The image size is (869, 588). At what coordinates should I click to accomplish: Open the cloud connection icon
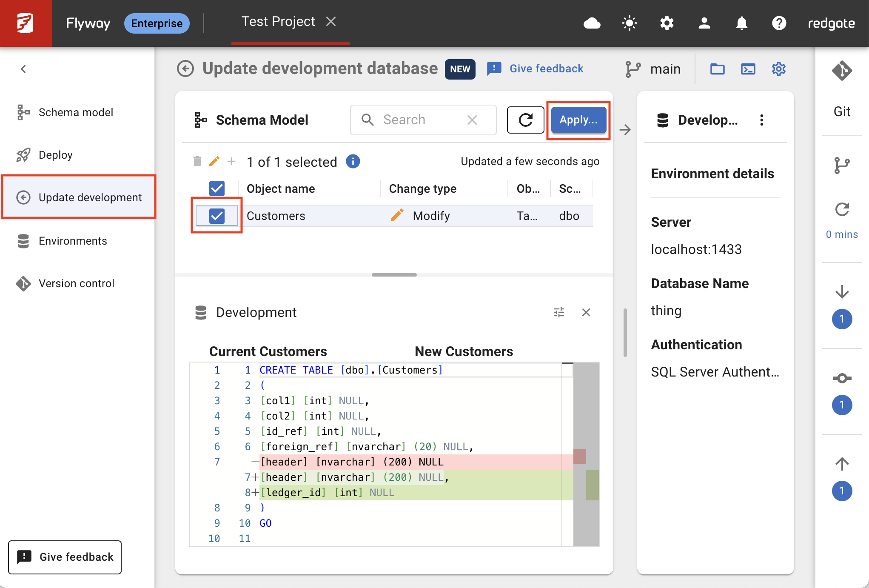point(592,23)
